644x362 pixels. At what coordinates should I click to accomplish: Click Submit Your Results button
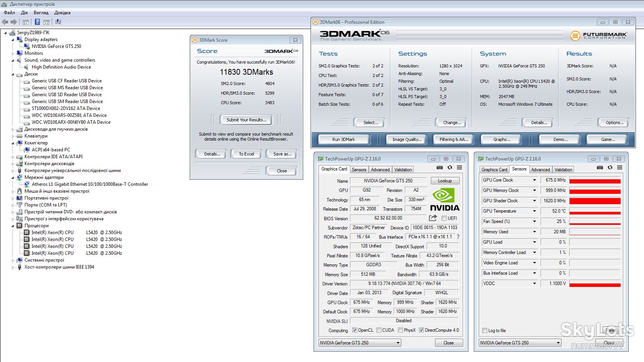coord(246,120)
